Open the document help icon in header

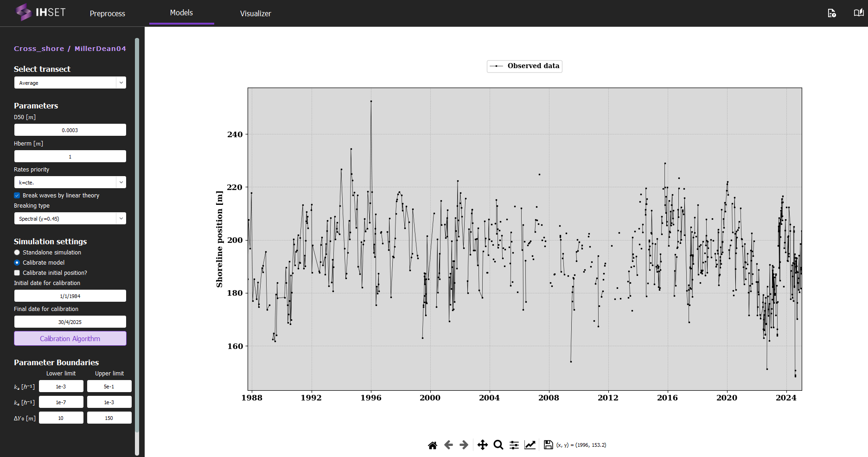coord(832,13)
